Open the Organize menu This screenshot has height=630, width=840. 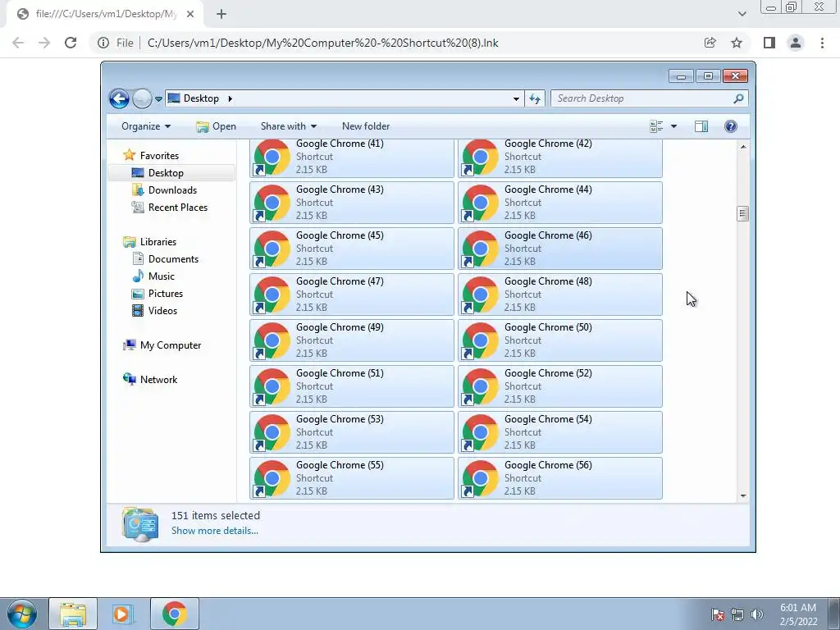coord(146,126)
